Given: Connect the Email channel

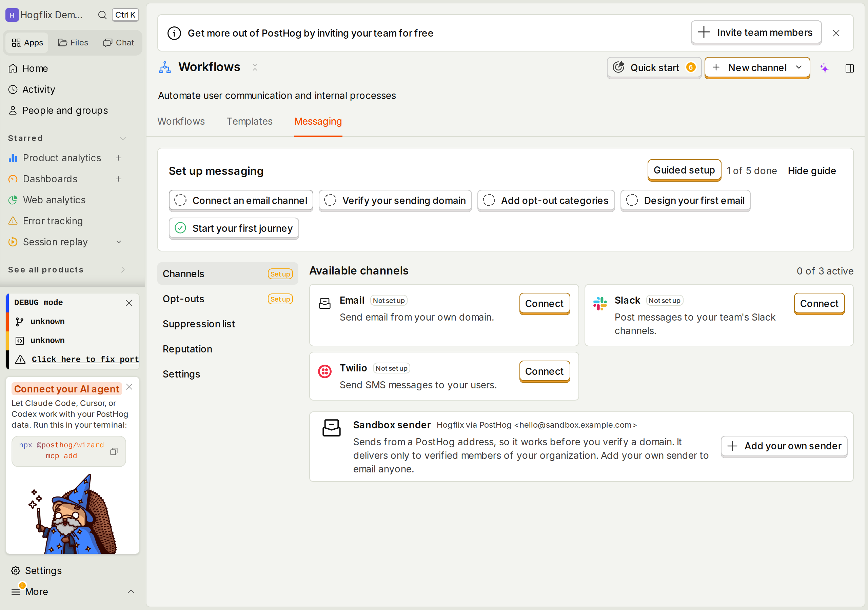Looking at the screenshot, I should (x=545, y=304).
